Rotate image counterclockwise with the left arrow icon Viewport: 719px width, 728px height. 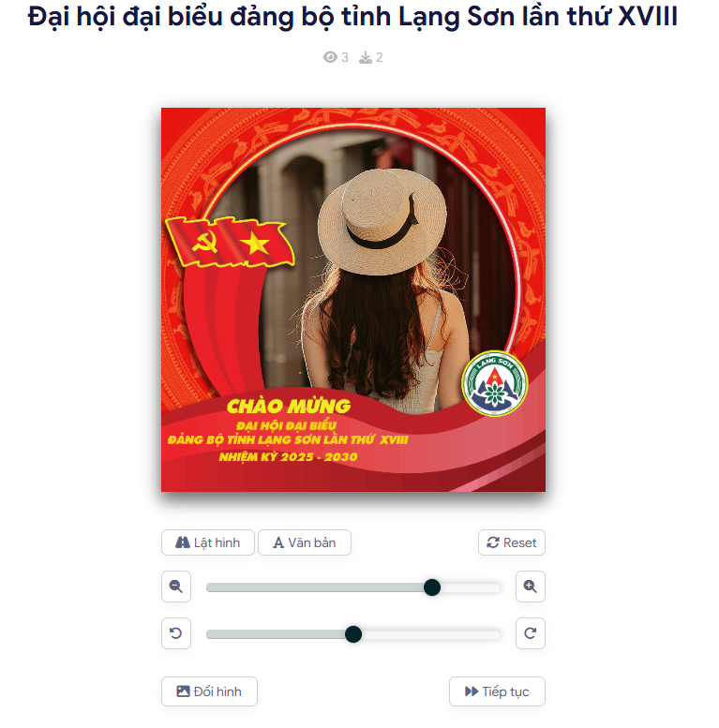click(x=176, y=633)
